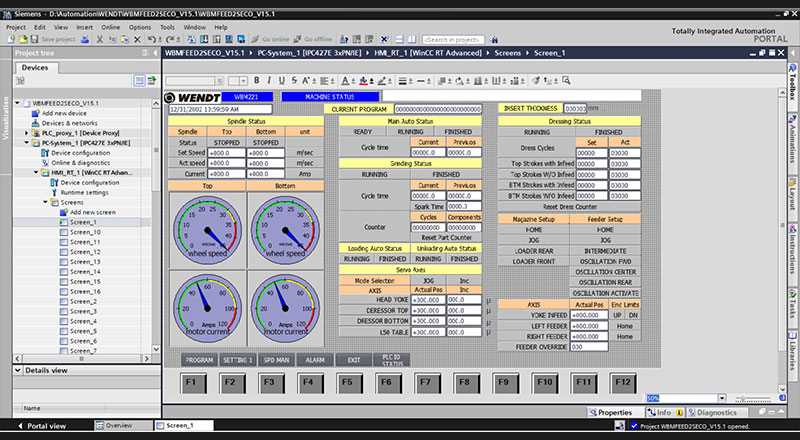The width and height of the screenshot is (800, 440).
Task: Click the rotate object icon
Action: point(459,81)
